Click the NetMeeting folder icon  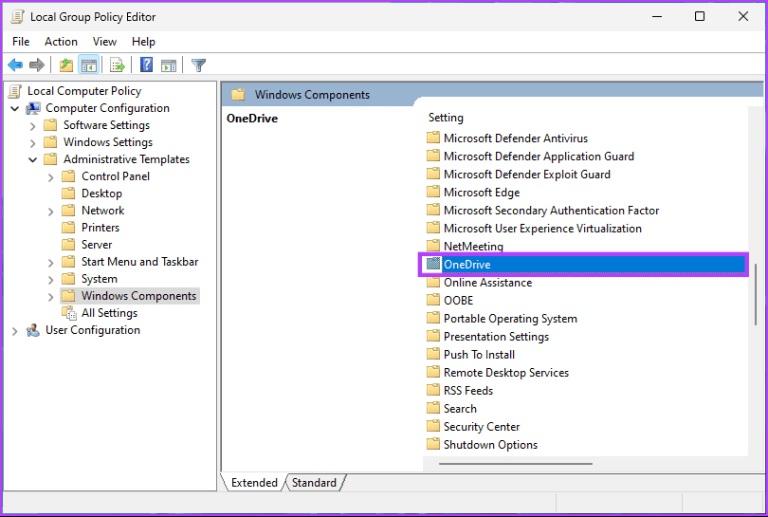point(433,246)
